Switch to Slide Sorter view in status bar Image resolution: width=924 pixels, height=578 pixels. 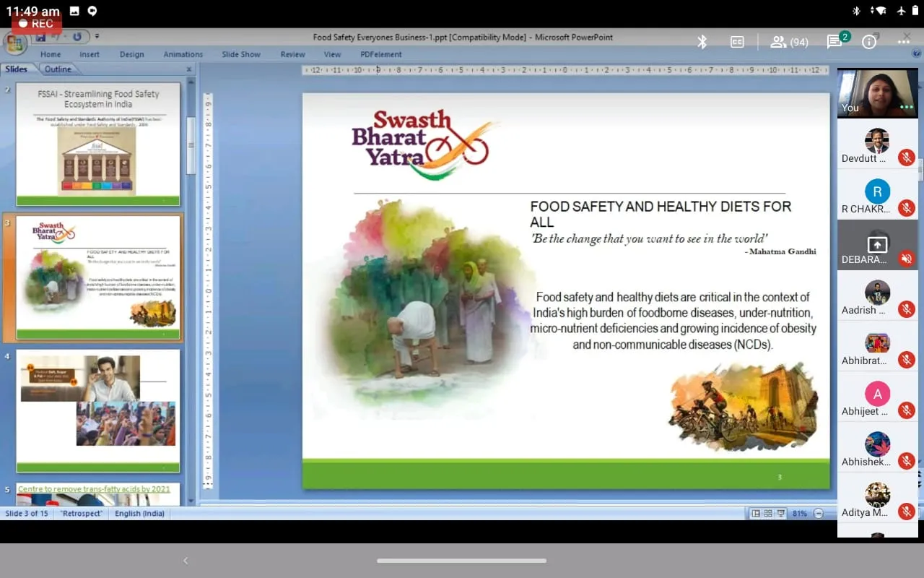pos(768,514)
